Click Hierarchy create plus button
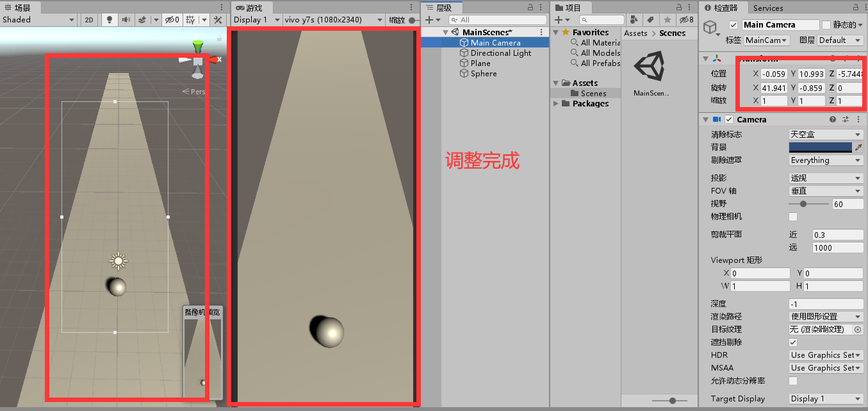868x411 pixels. point(429,20)
